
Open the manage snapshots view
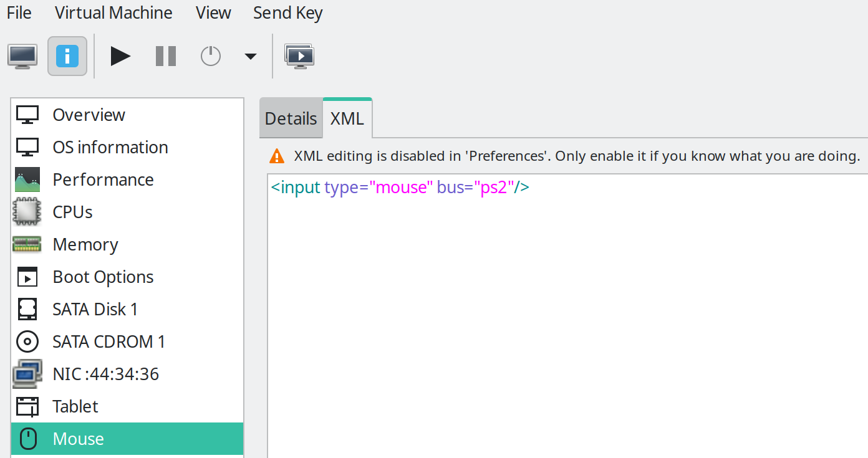coord(299,56)
